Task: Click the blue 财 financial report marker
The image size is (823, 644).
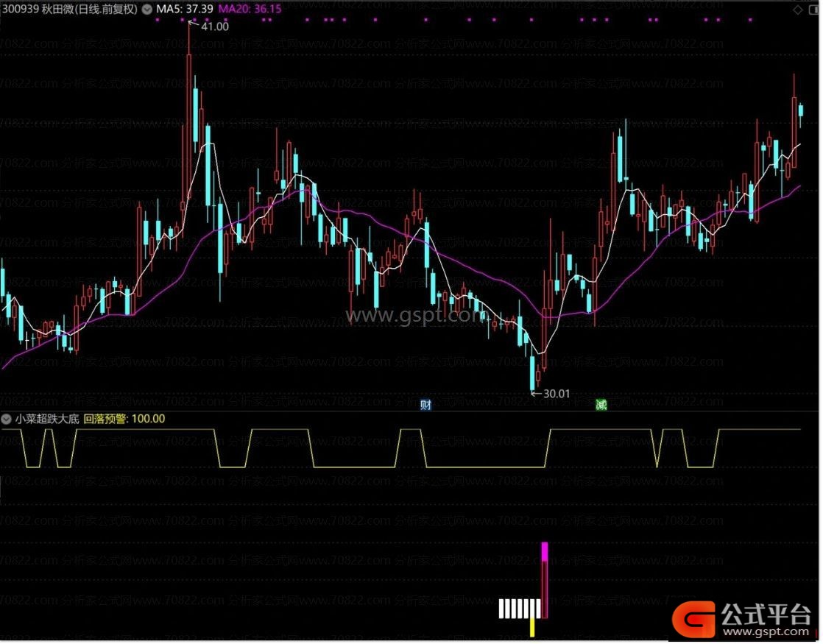Action: click(425, 405)
